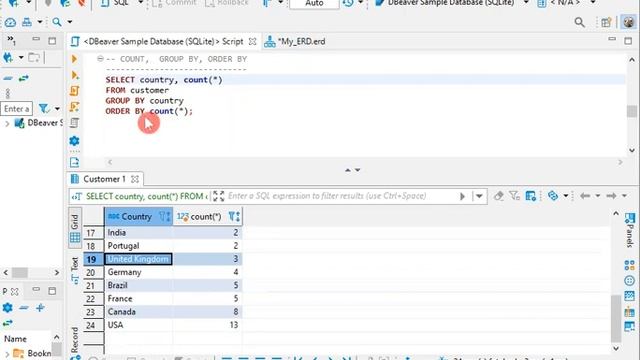This screenshot has height=360, width=640.
Task: Apply the filter criteria arrow
Action: pyautogui.click(x=462, y=196)
